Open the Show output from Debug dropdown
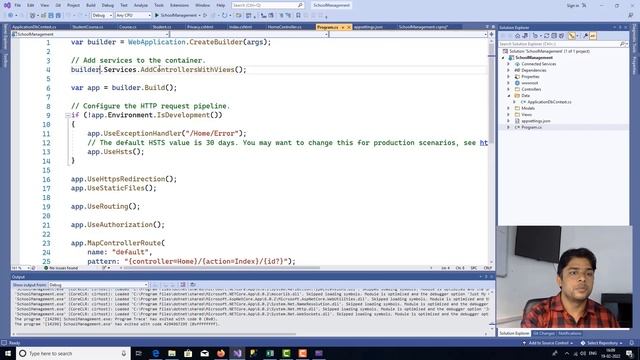The image size is (640, 360). pyautogui.click(x=98, y=284)
